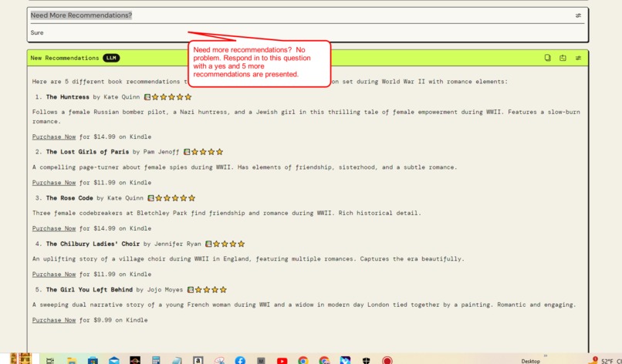Click the description about a village choir in England
Viewport: 622px width, 364px height.
pyautogui.click(x=248, y=259)
